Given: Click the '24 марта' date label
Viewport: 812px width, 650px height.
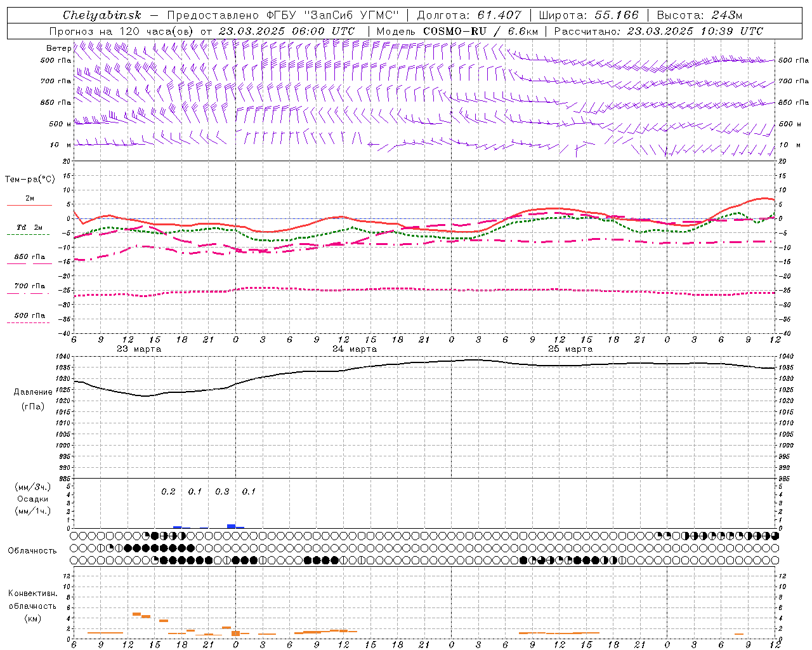Looking at the screenshot, I should pyautogui.click(x=355, y=349).
